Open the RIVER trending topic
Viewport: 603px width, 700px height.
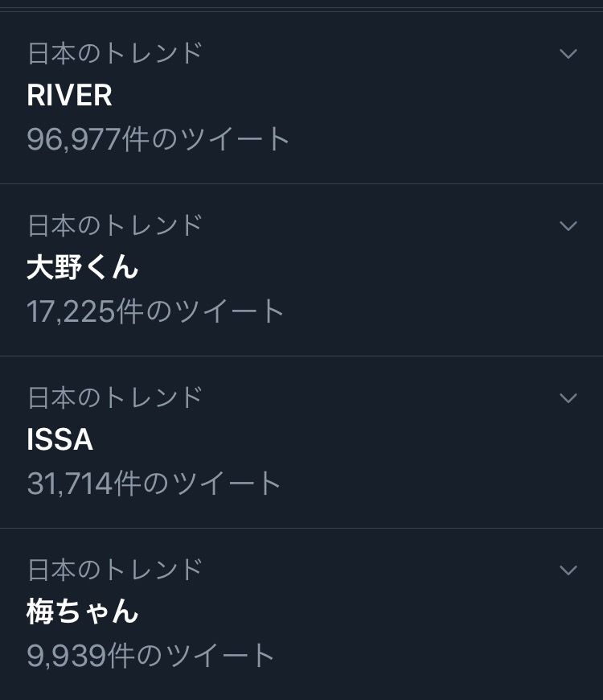pyautogui.click(x=69, y=95)
